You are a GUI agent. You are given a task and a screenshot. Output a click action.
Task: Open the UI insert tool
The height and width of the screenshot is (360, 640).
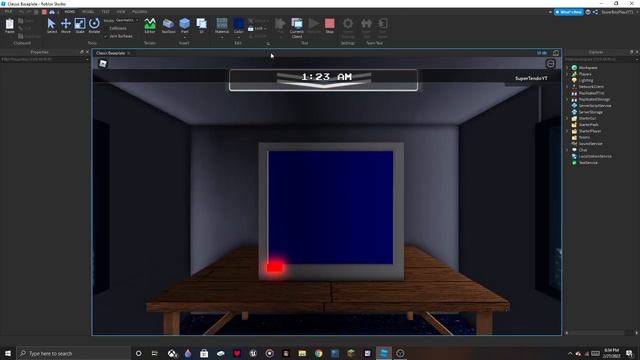point(202,25)
